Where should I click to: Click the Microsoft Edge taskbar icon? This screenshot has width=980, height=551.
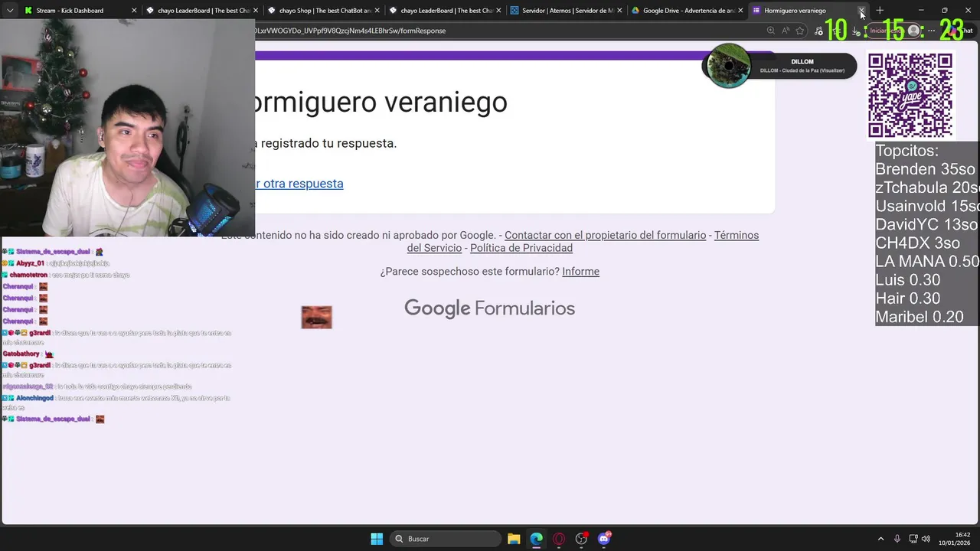pyautogui.click(x=536, y=539)
